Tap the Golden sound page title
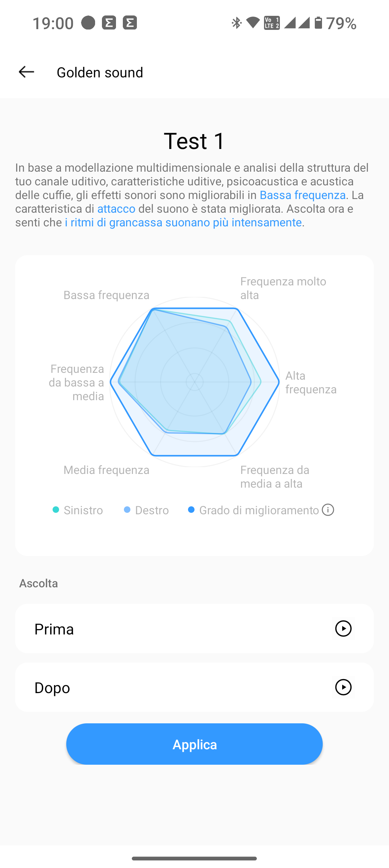389x868 pixels. point(100,72)
